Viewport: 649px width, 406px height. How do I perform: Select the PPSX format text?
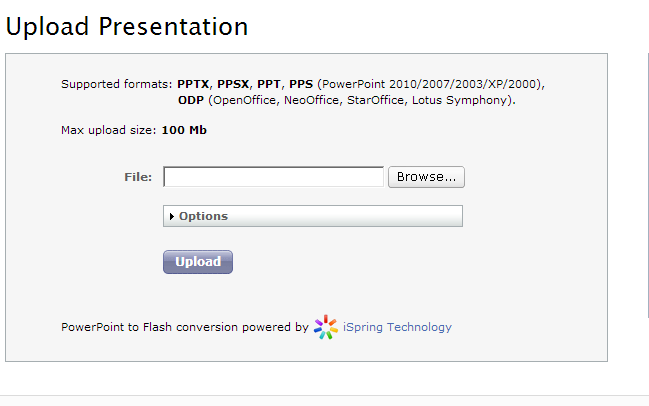(233, 84)
